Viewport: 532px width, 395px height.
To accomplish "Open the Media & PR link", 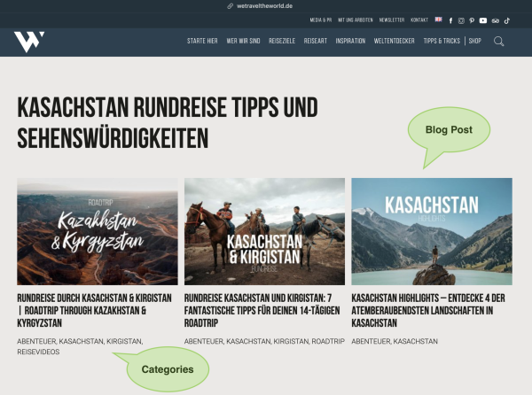I will tap(321, 20).
